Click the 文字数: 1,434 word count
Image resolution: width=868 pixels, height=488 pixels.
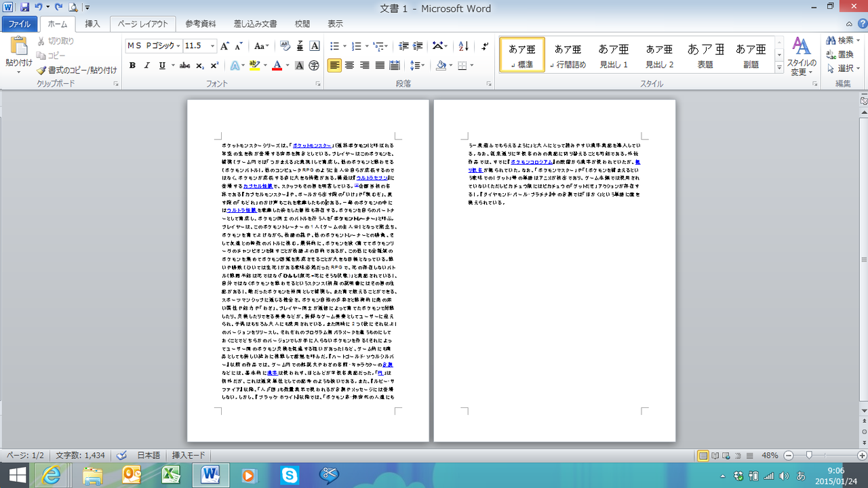80,455
